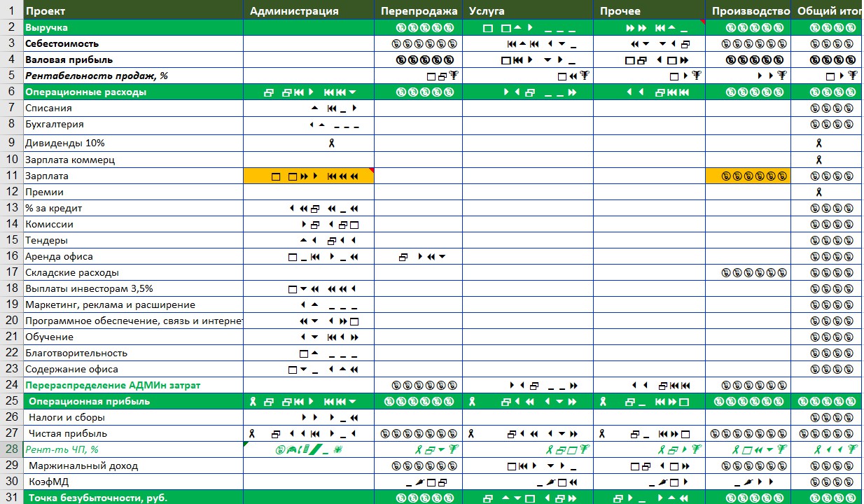The image size is (864, 504).
Task: Click the 'Списания' row label
Action: tap(133, 108)
